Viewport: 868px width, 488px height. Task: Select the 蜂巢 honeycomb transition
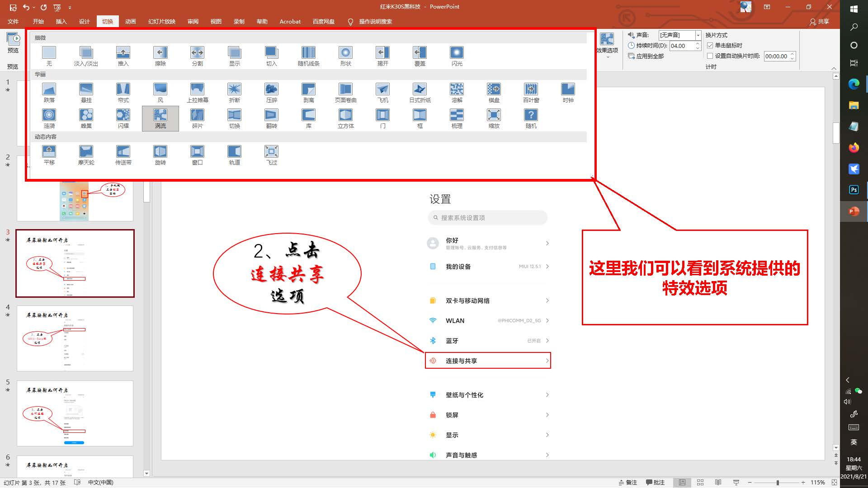point(86,118)
